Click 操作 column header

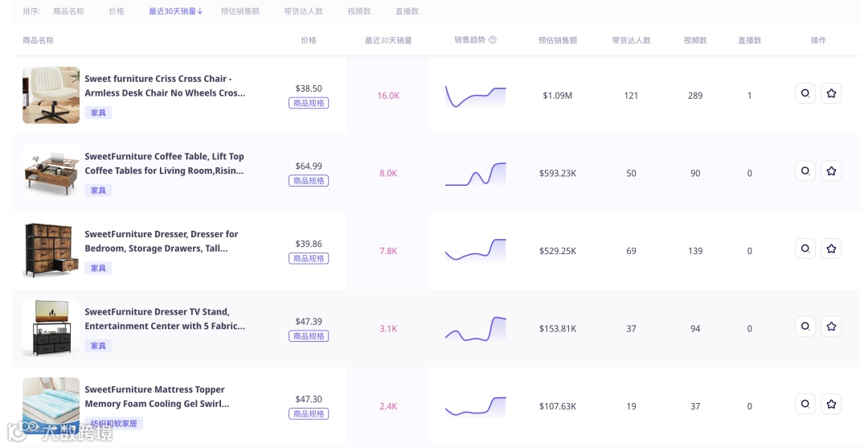(x=818, y=40)
